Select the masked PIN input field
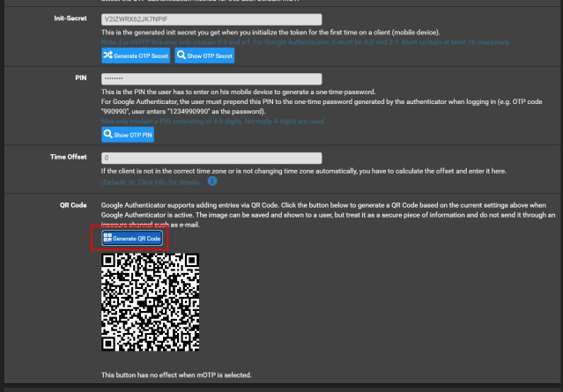563x392 pixels. click(x=211, y=79)
